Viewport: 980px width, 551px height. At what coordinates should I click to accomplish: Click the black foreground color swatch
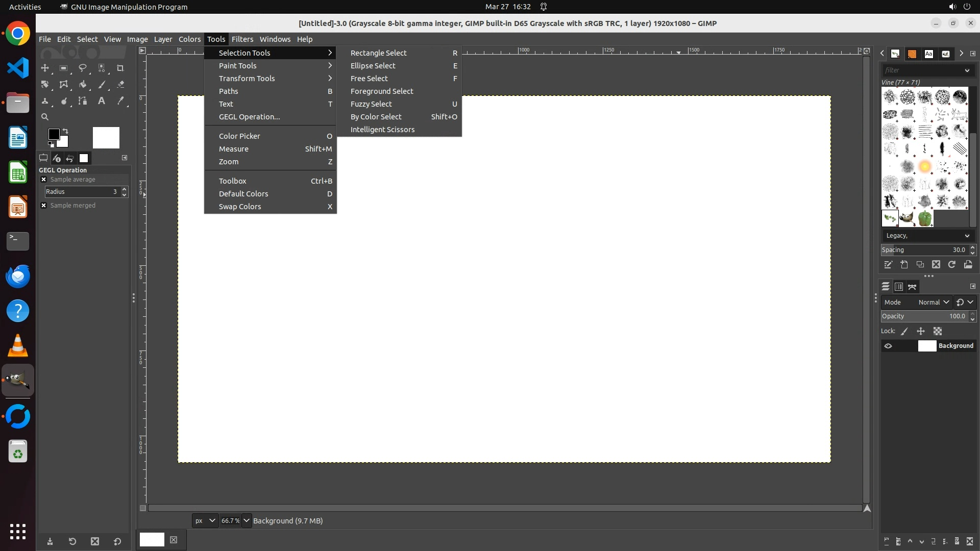tap(53, 134)
